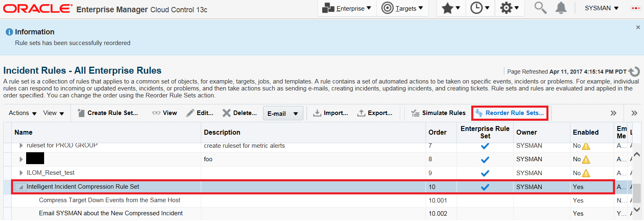
Task: Select Intelligent Incident Compression Rule Set row
Action: [x=312, y=187]
